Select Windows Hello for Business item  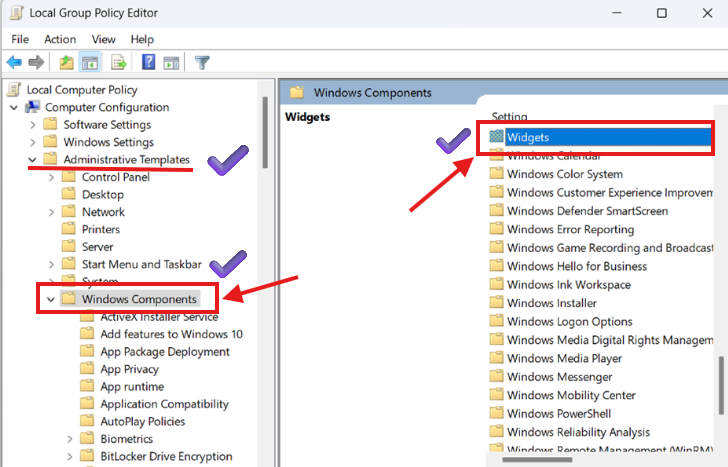coord(568,266)
